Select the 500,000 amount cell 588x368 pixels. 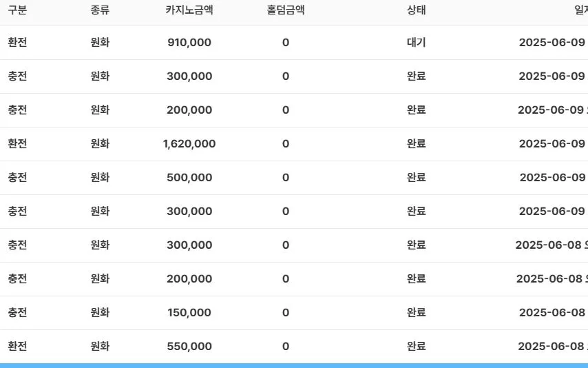(x=189, y=178)
